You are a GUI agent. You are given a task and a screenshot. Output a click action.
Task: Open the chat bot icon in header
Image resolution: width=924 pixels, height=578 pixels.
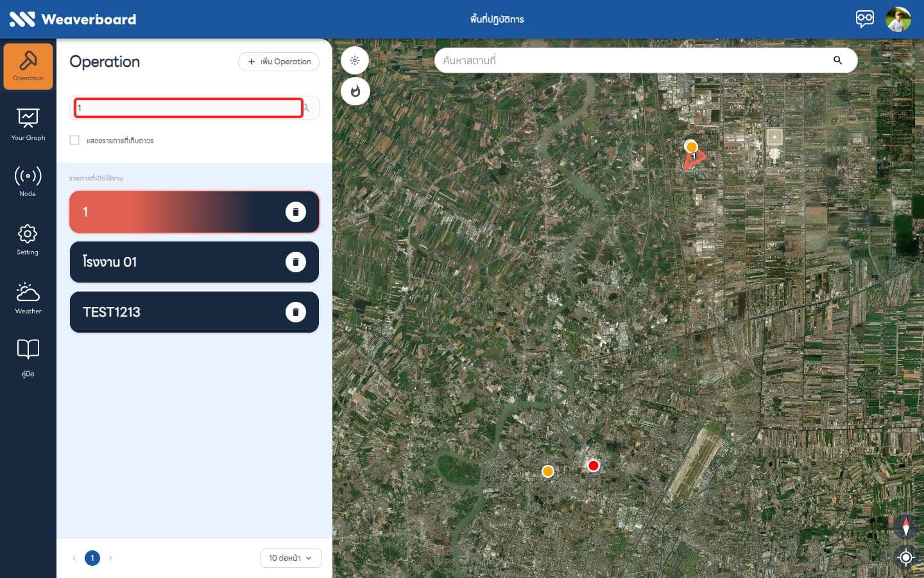click(864, 19)
